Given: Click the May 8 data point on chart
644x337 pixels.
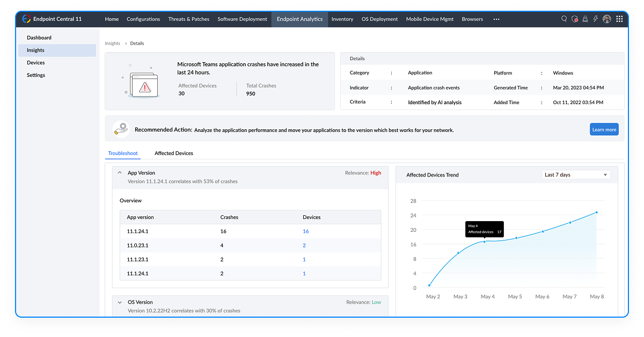Looking at the screenshot, I should point(596,213).
